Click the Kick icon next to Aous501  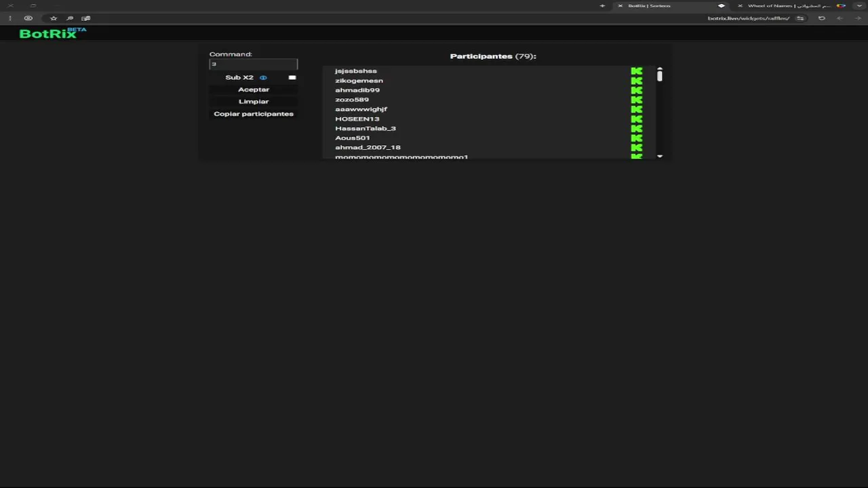(636, 138)
